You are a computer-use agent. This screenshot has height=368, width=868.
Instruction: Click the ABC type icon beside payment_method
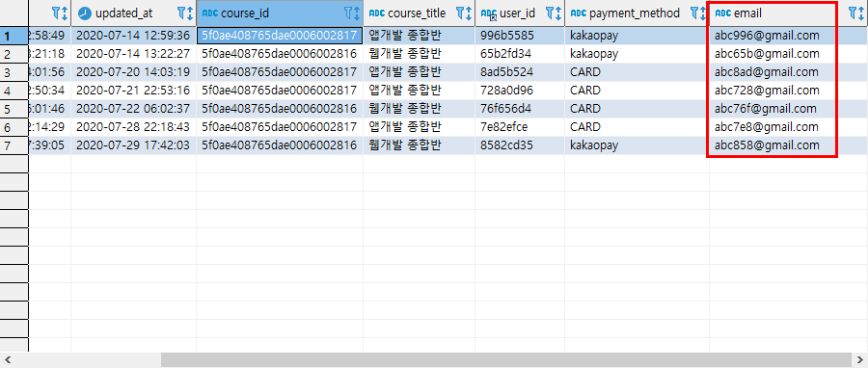(579, 13)
